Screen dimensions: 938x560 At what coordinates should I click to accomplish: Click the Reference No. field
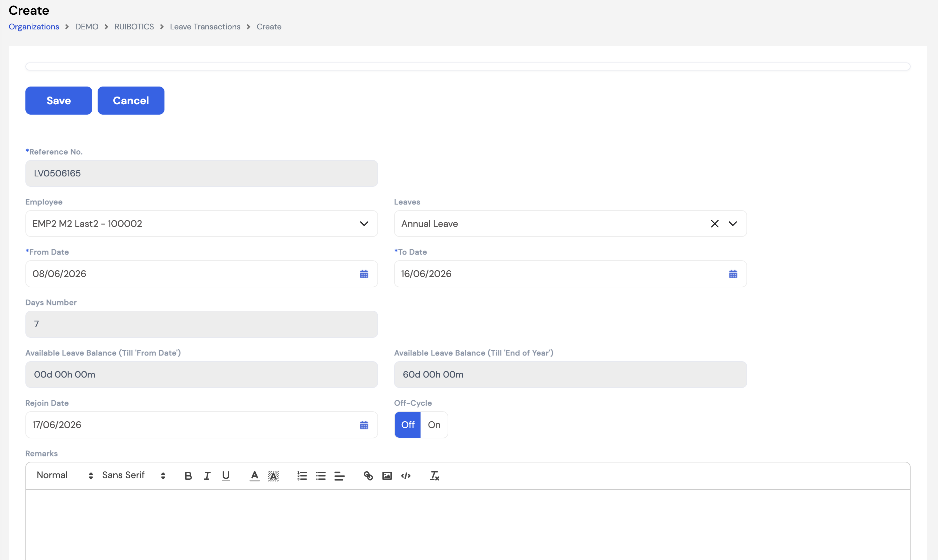[202, 173]
